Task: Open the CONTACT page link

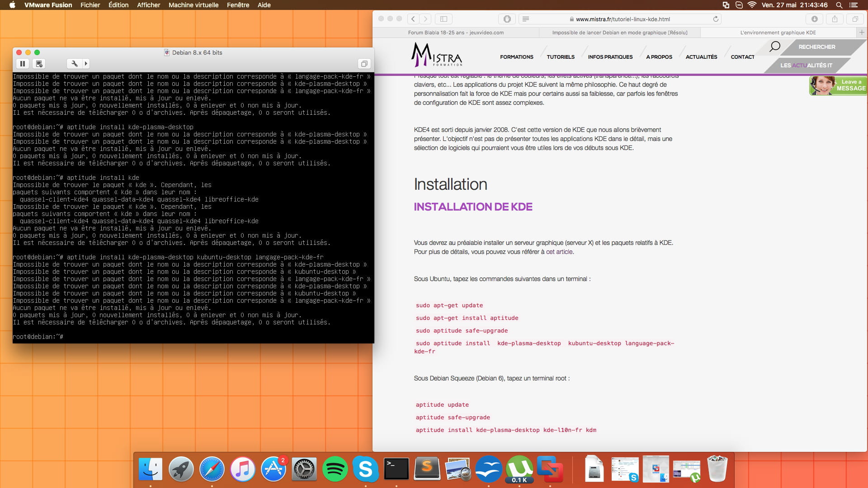Action: point(742,57)
